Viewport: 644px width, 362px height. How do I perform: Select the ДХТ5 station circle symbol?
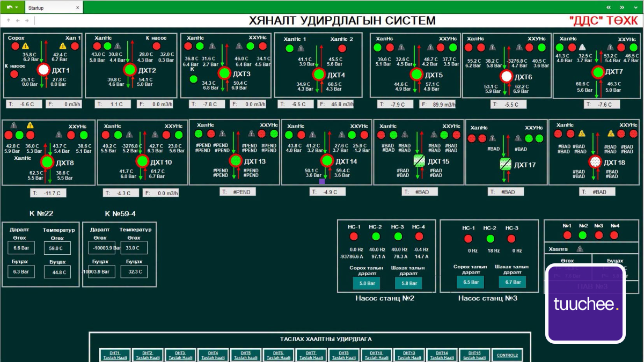[x=416, y=75]
